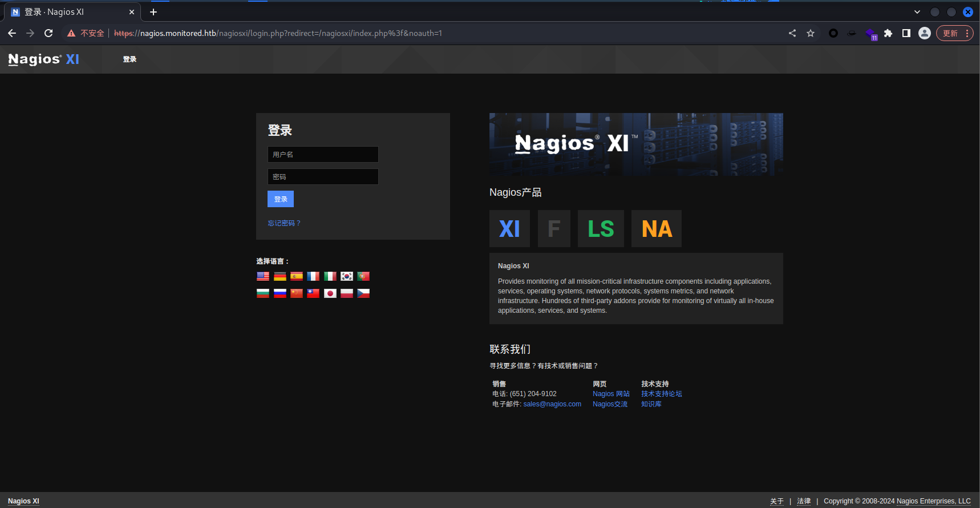The width and height of the screenshot is (980, 508).
Task: Open the 技术支持论坛 link
Action: point(662,394)
